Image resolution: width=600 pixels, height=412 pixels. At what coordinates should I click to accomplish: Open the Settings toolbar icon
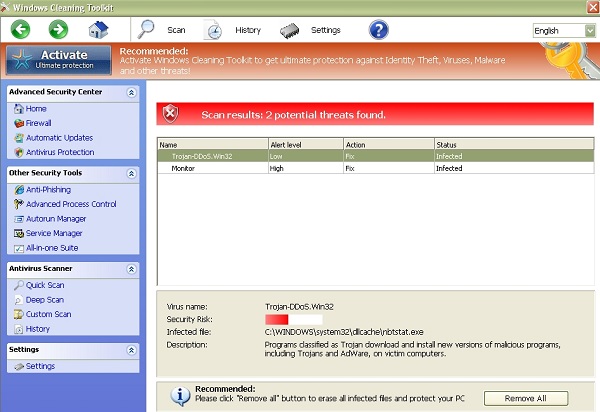coord(290,30)
